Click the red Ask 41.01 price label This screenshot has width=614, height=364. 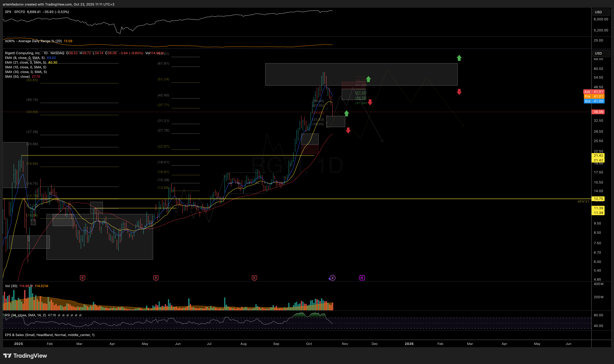pyautogui.click(x=594, y=92)
